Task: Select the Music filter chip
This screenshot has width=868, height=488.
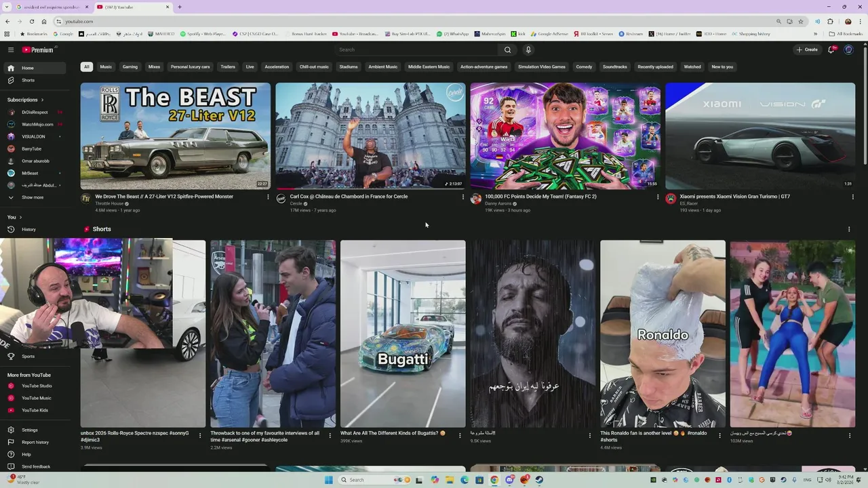Action: coord(106,66)
